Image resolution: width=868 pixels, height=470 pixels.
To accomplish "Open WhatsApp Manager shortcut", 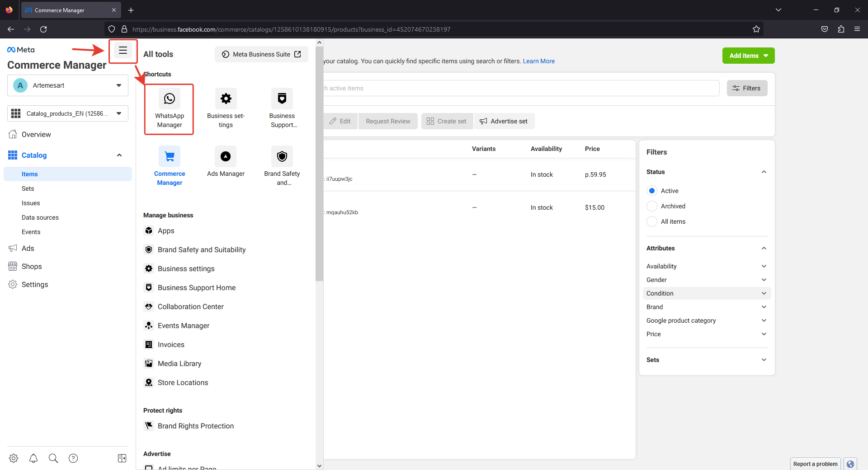I will (x=170, y=109).
